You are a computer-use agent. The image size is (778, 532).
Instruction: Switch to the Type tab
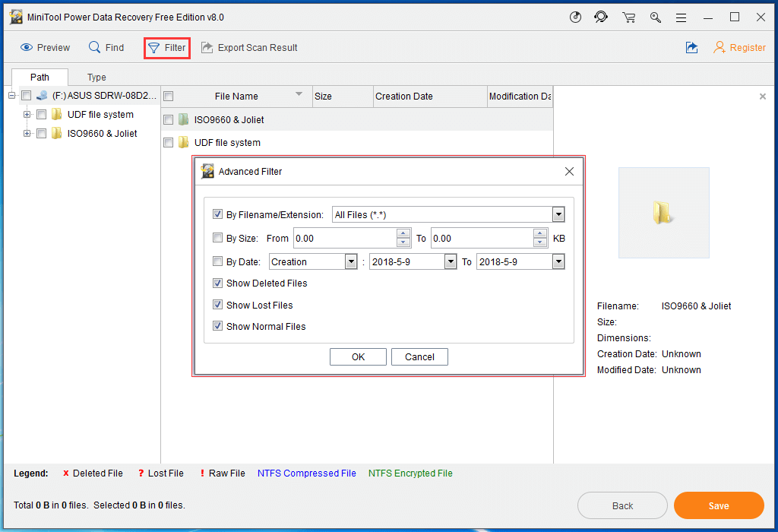pyautogui.click(x=96, y=77)
